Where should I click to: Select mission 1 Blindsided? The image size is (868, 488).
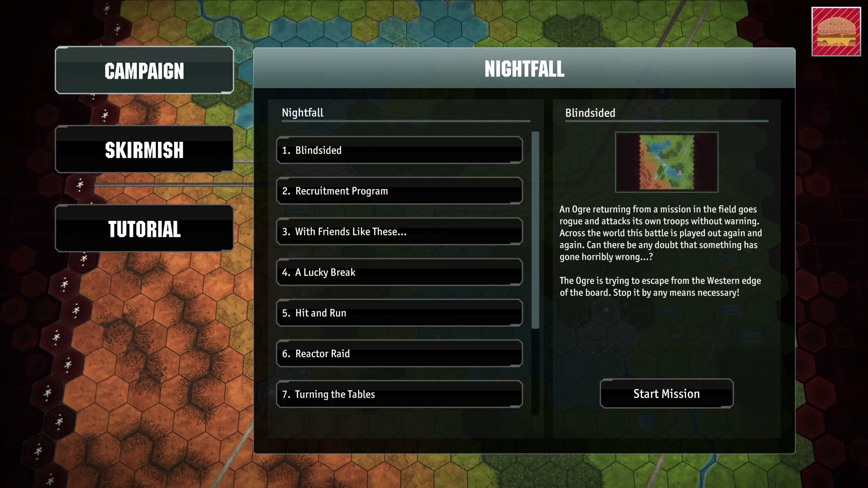click(x=399, y=150)
